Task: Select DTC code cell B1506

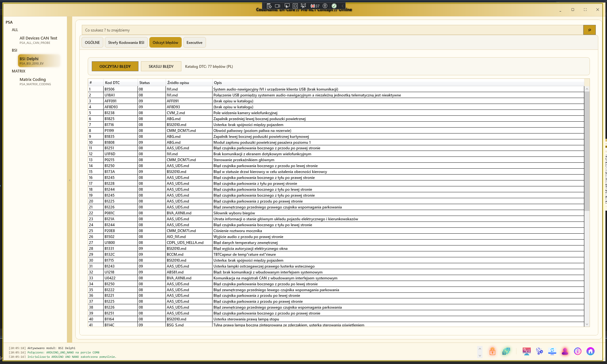Action: coord(120,89)
